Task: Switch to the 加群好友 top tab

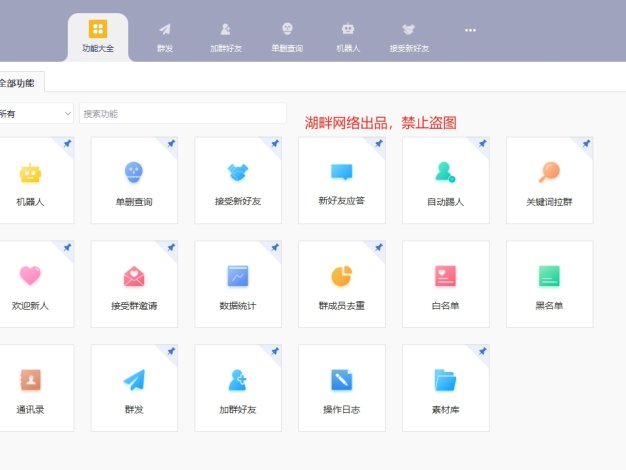Action: point(226,37)
